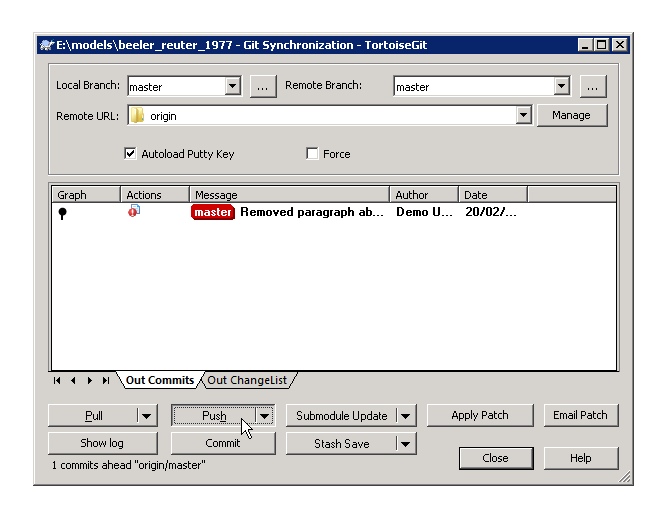
Task: Jump to last tab with the skip-to-end arrow
Action: click(x=105, y=380)
